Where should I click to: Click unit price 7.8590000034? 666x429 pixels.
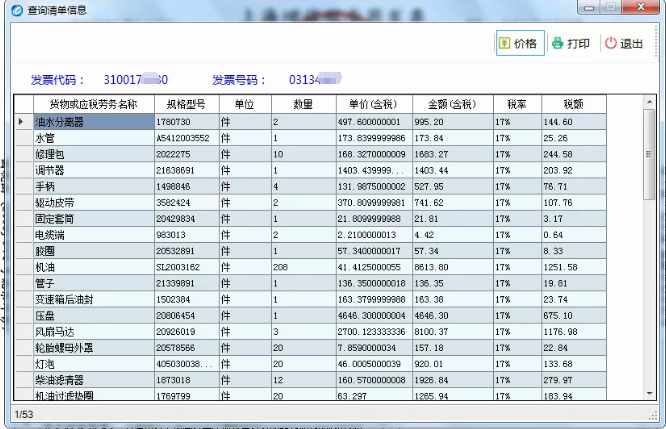point(374,348)
